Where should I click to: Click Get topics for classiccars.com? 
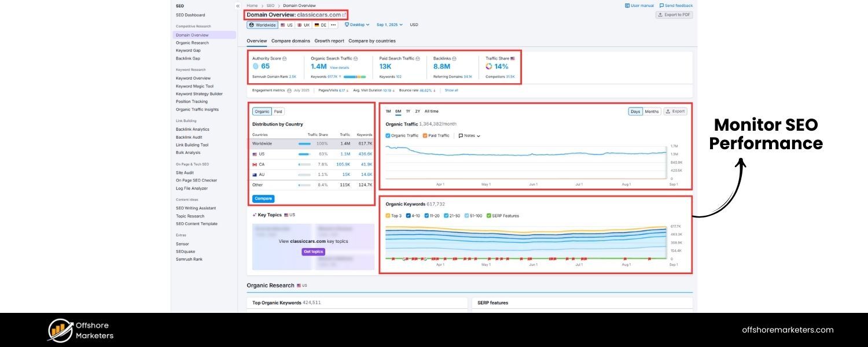tap(313, 251)
